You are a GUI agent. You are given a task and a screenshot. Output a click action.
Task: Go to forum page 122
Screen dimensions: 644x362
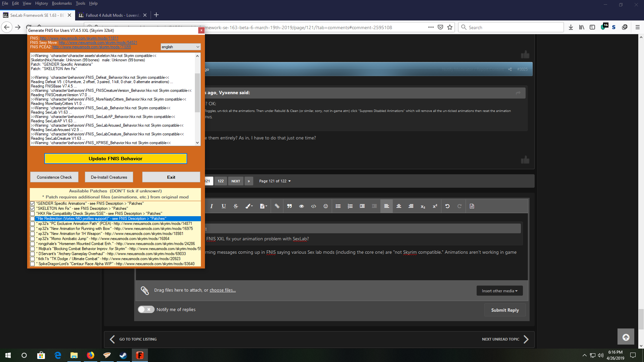click(221, 181)
